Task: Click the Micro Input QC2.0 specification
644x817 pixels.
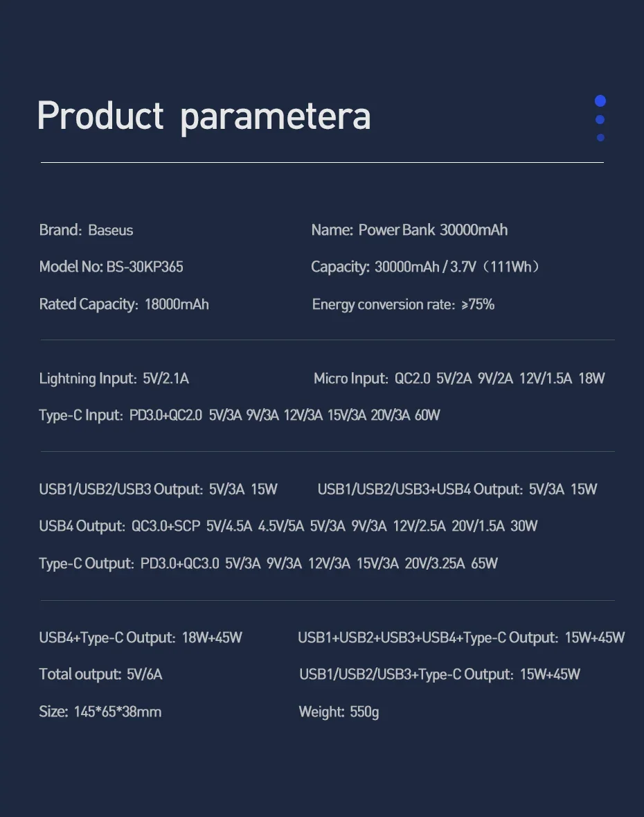Action: [459, 378]
